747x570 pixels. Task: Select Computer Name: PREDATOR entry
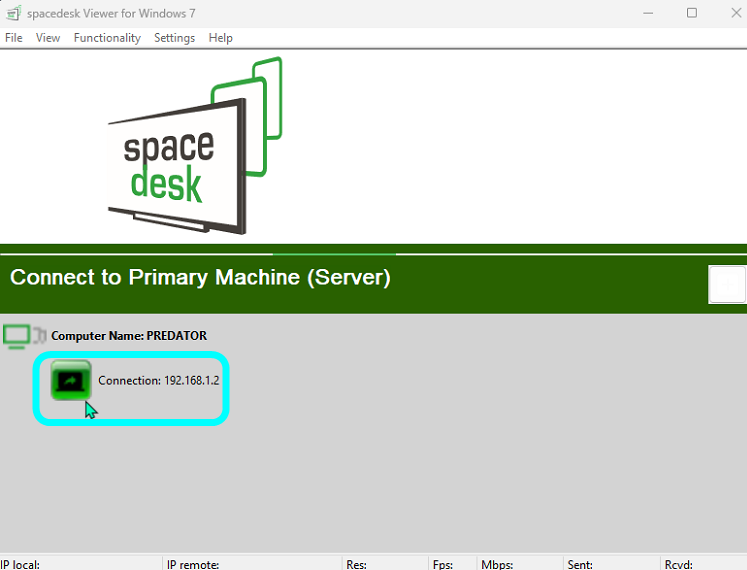point(129,336)
